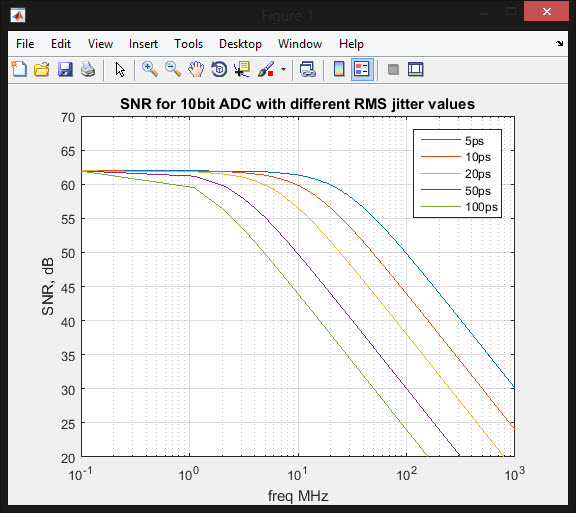Viewport: 576px width, 513px height.
Task: Open the File menu
Action: click(25, 44)
